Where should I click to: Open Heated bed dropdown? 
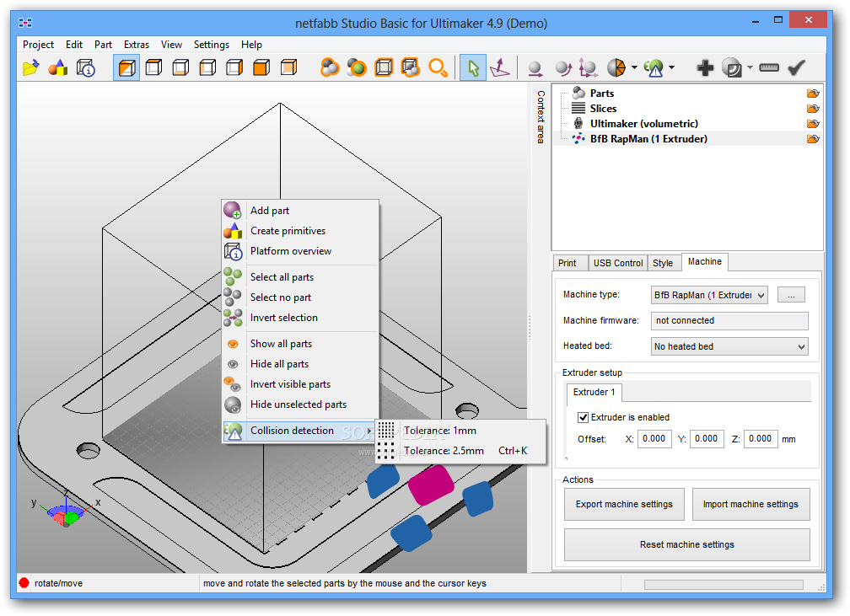coord(729,346)
